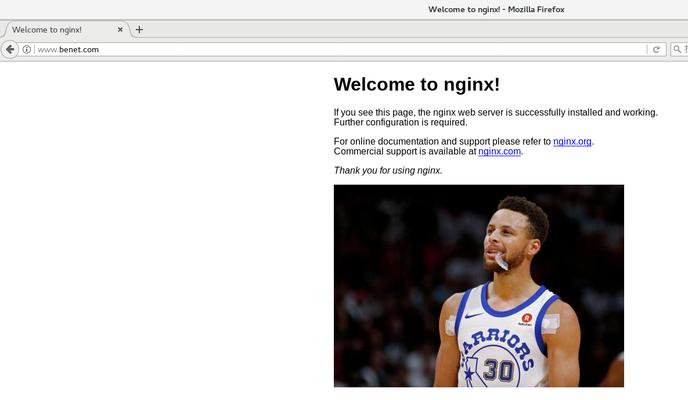Click the basketball player image

point(479,286)
